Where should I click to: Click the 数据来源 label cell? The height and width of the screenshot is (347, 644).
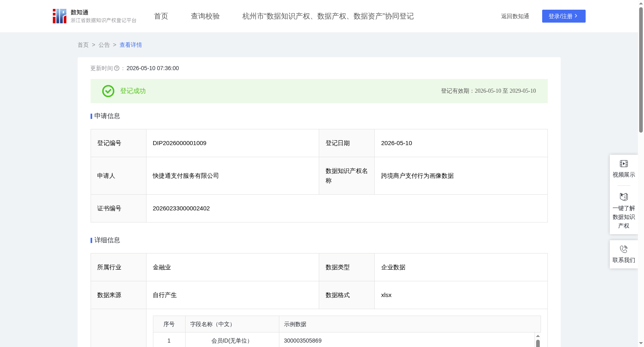coord(118,295)
